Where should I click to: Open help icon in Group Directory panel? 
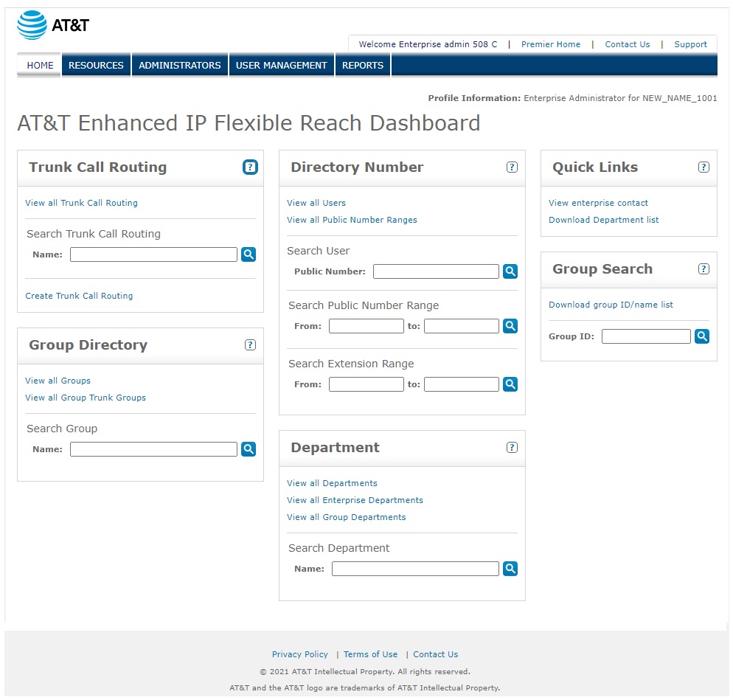pos(250,344)
